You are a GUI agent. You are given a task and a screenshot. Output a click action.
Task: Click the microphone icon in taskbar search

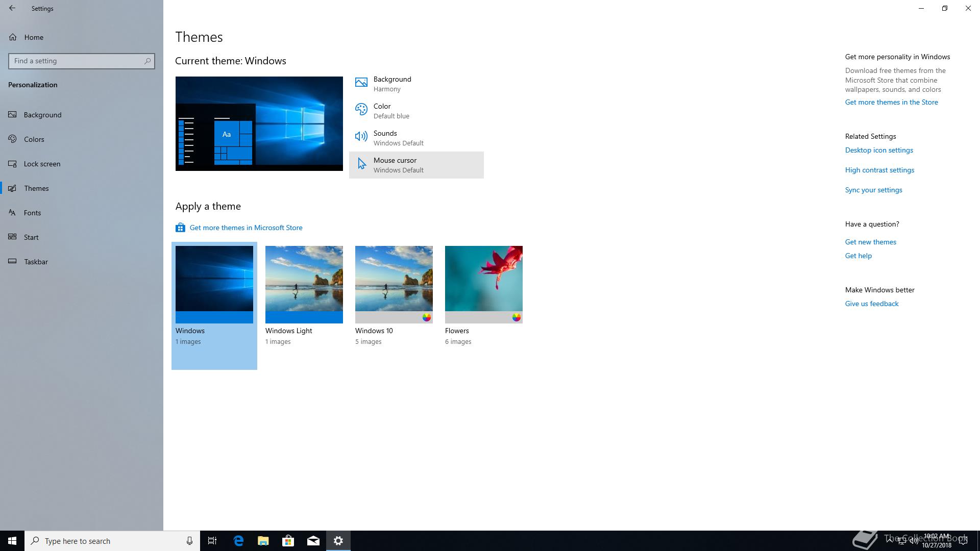pyautogui.click(x=189, y=541)
